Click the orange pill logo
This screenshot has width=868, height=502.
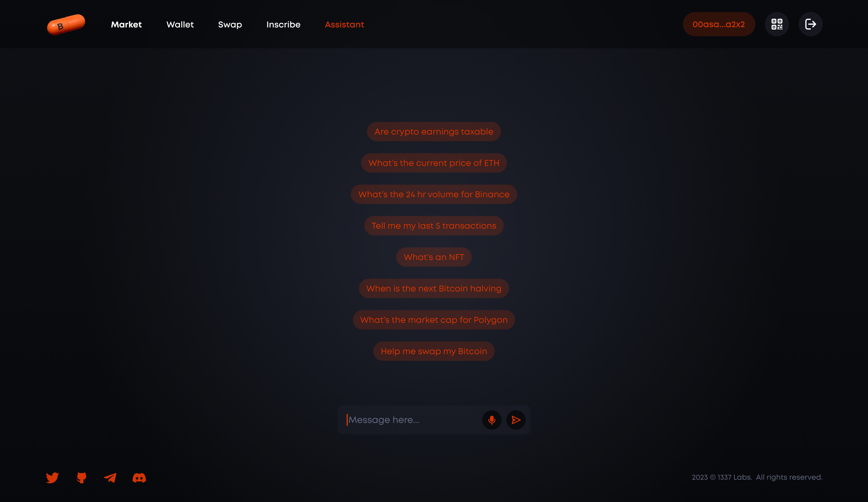66,24
